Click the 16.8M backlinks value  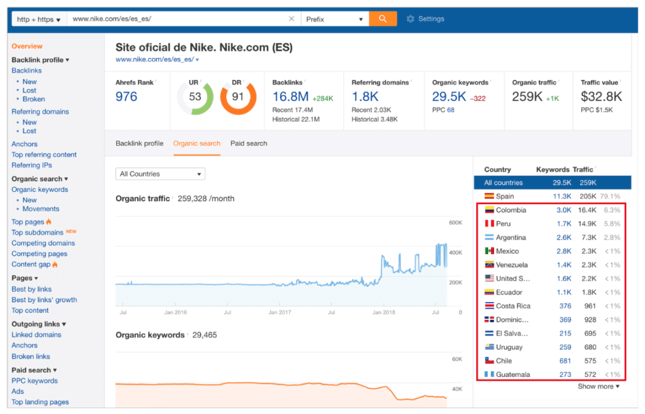[290, 97]
